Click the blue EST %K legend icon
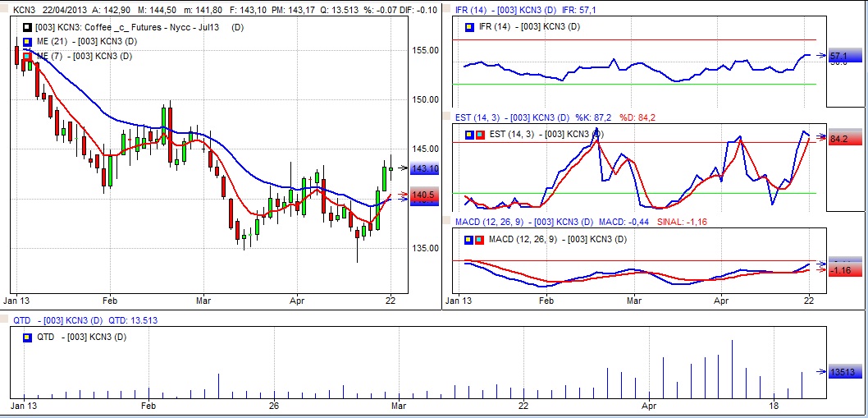 pos(468,134)
